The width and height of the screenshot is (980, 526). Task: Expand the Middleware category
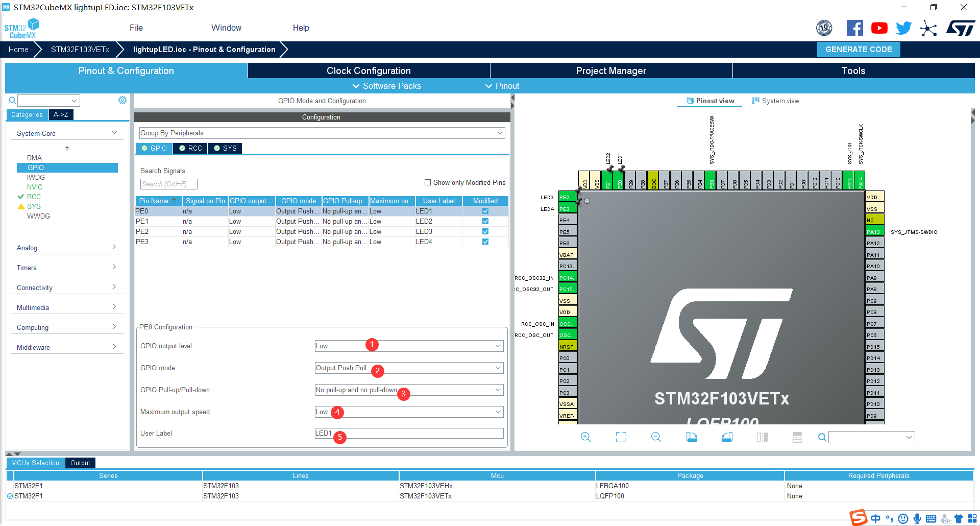67,347
